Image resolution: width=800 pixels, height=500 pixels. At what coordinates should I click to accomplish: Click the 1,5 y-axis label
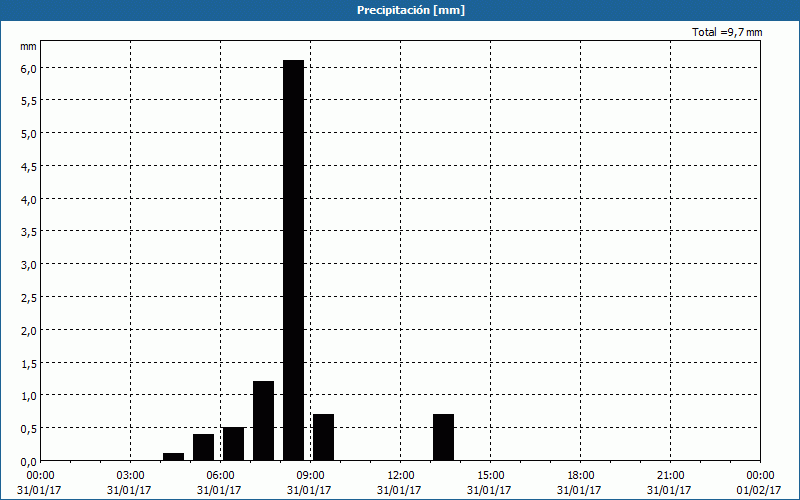(29, 364)
